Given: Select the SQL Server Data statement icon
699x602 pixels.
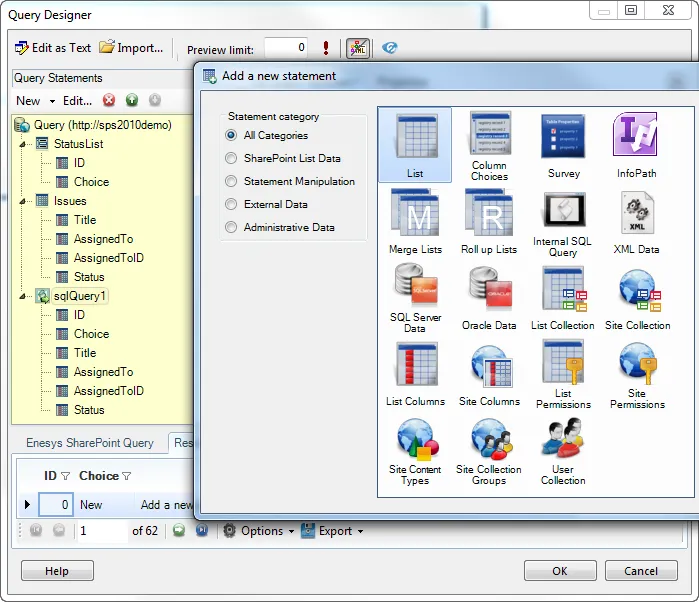Looking at the screenshot, I should point(415,288).
